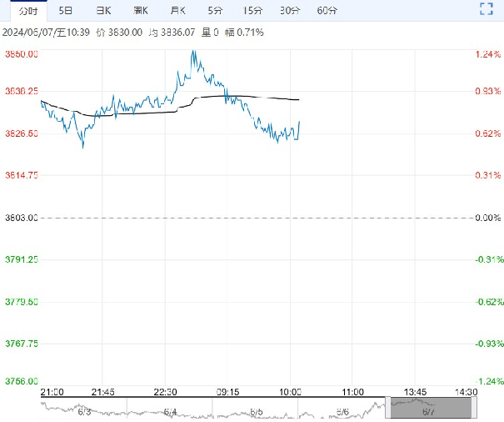Image resolution: width=504 pixels, height=422 pixels.
Task: Open the 5日 chart tab
Action: (65, 11)
